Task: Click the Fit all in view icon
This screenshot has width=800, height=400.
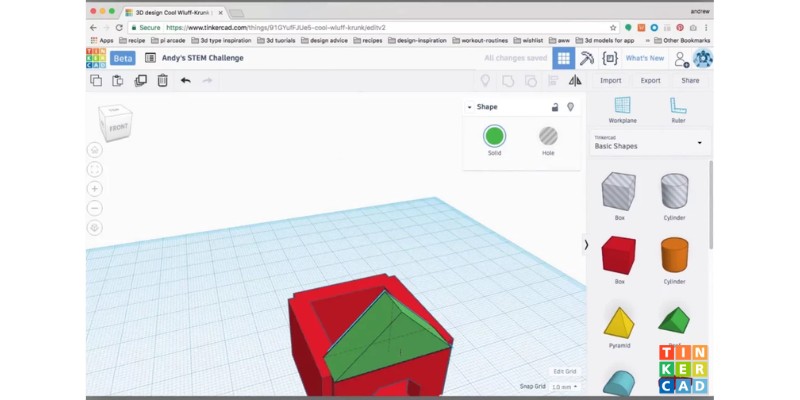Action: [x=94, y=169]
